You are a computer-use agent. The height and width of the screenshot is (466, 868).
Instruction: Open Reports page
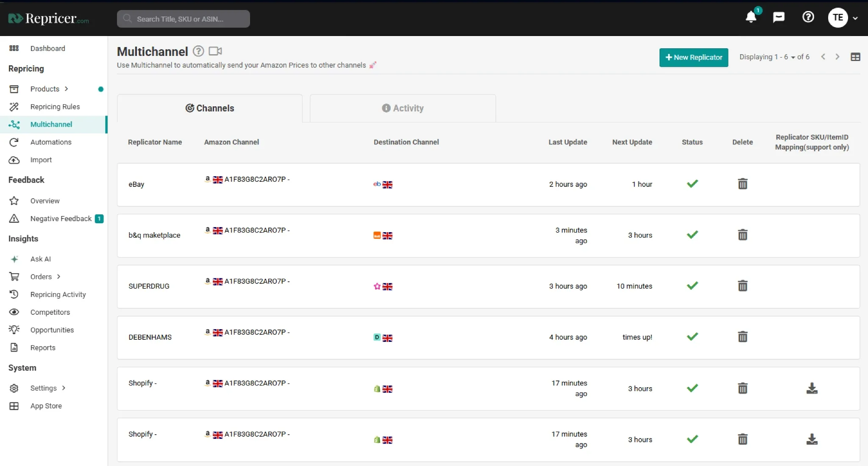coord(43,348)
